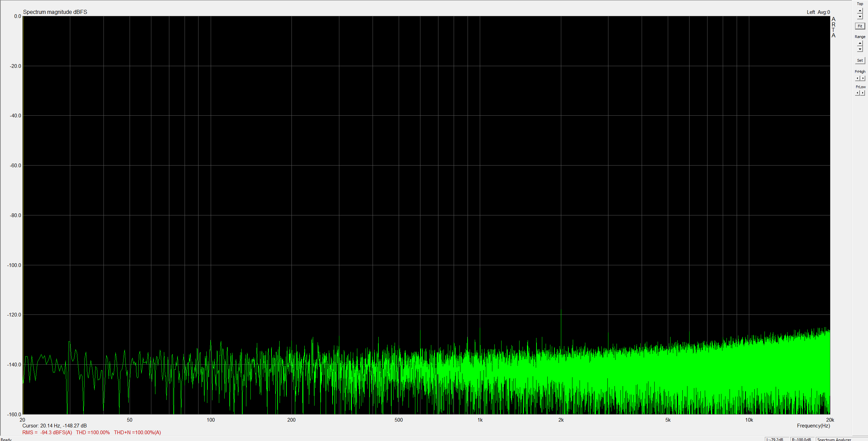The image size is (868, 441).
Task: Click the THD+N =100.00%(A) readout
Action: [137, 432]
